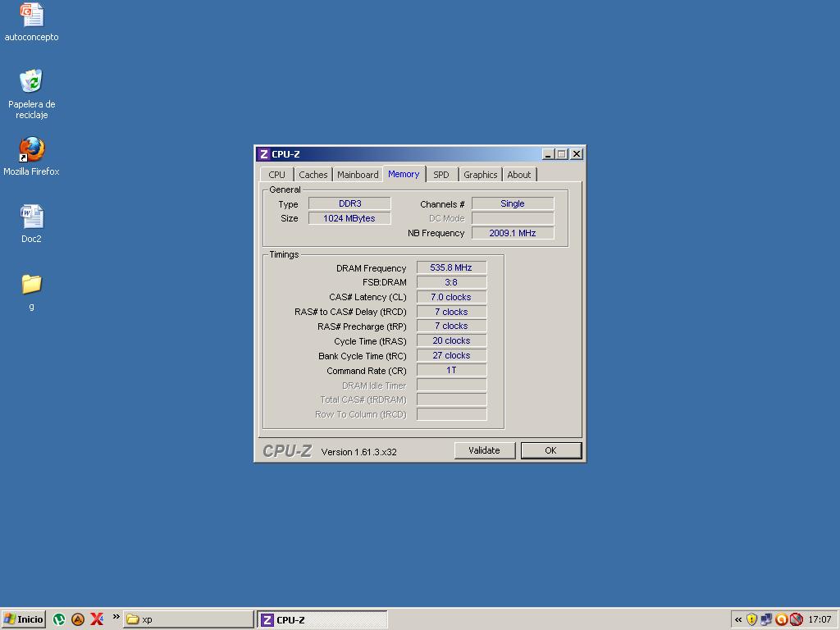Switch to the Mainboard tab
Screen dimensions: 840x630
(358, 175)
